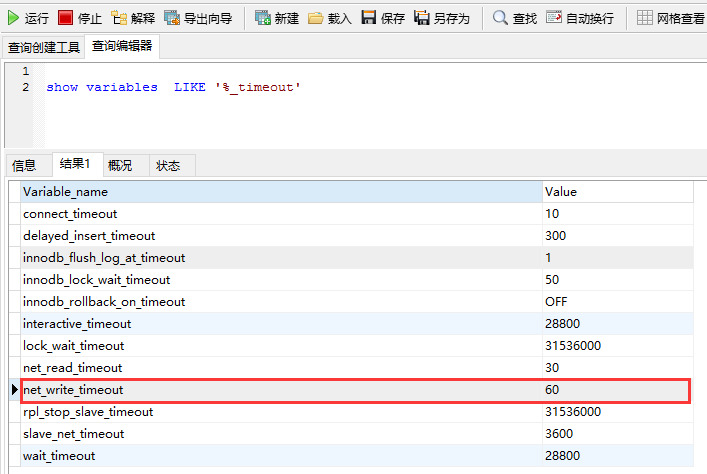This screenshot has height=474, width=707.
Task: Open the Status (状态) tab
Action: click(168, 165)
